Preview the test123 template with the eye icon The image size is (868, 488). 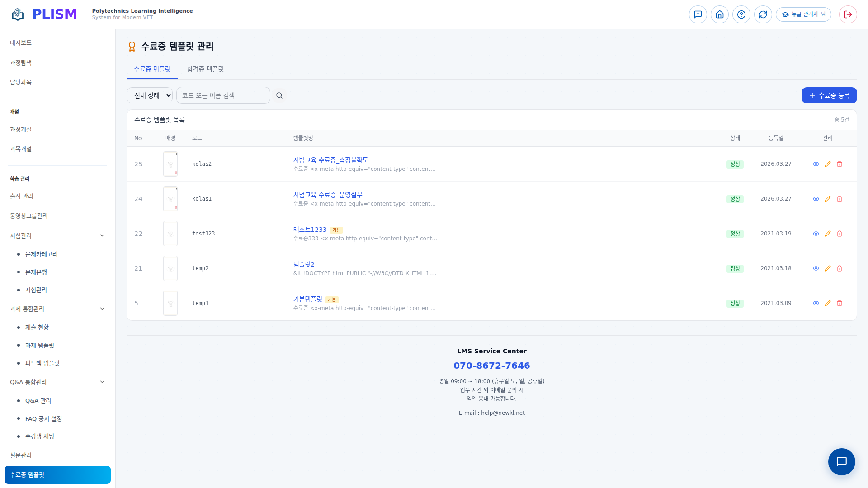click(816, 234)
